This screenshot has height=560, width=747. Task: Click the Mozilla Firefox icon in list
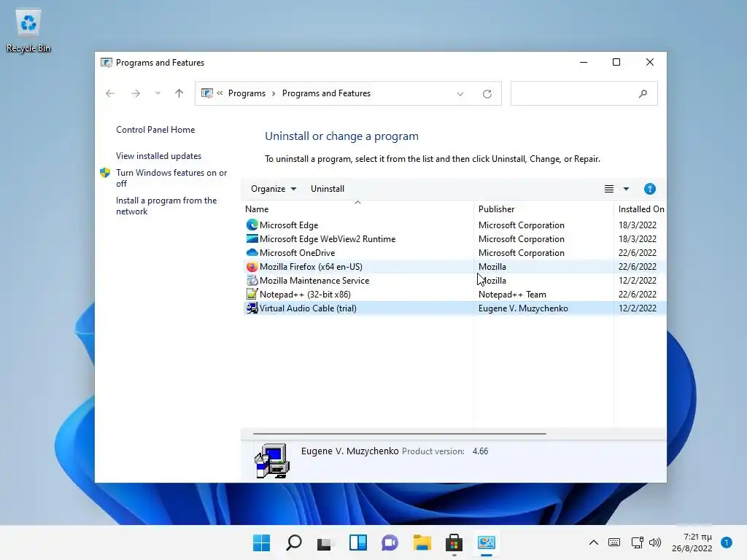pos(252,267)
